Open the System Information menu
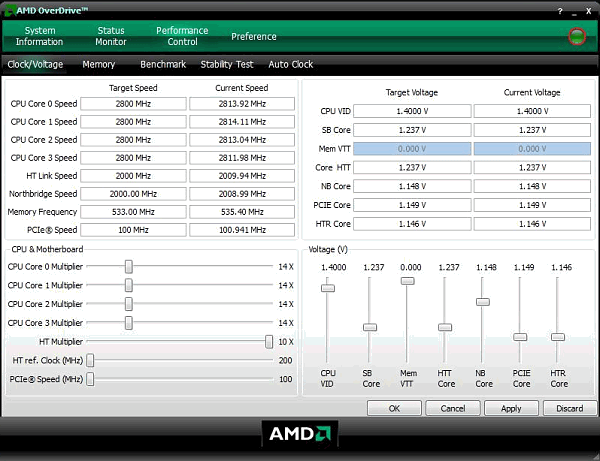Image resolution: width=600 pixels, height=461 pixels. coord(40,36)
